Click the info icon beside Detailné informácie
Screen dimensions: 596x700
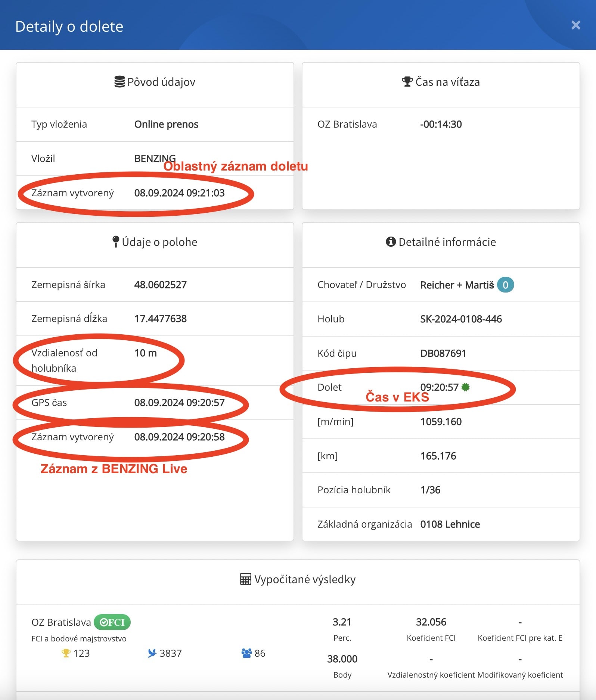pyautogui.click(x=391, y=242)
